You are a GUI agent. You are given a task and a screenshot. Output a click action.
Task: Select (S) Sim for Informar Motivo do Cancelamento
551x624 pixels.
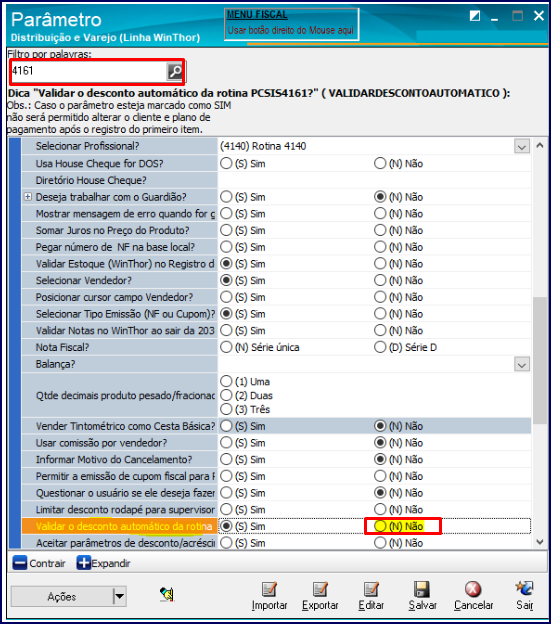[x=226, y=459]
